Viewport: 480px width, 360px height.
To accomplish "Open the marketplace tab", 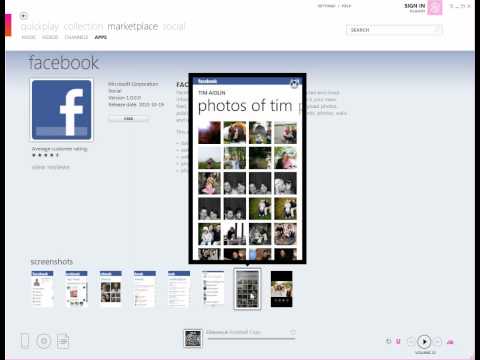I will point(133,26).
